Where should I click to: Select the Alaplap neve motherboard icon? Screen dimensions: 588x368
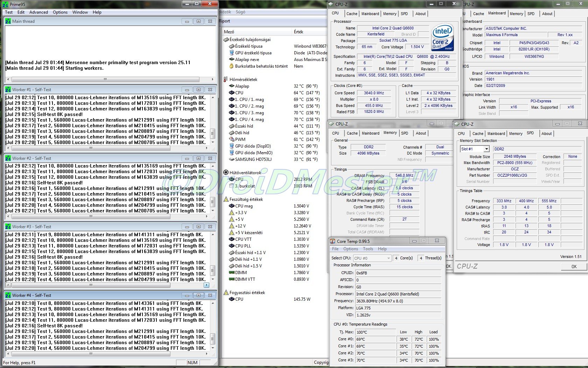coord(231,60)
